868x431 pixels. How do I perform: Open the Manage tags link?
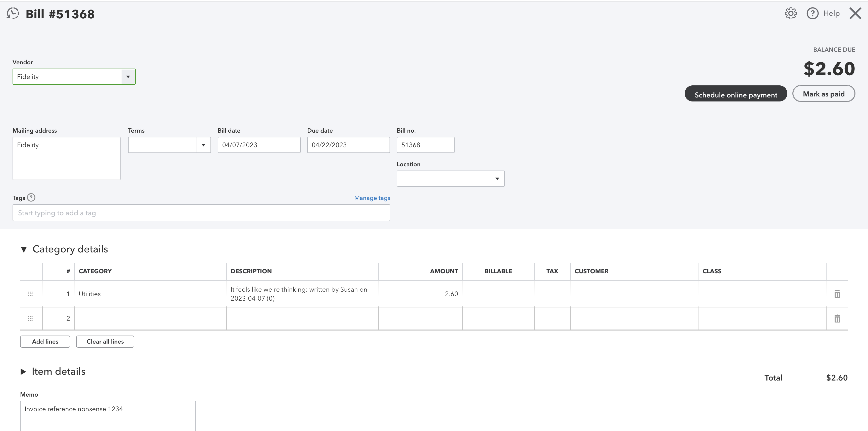(372, 198)
